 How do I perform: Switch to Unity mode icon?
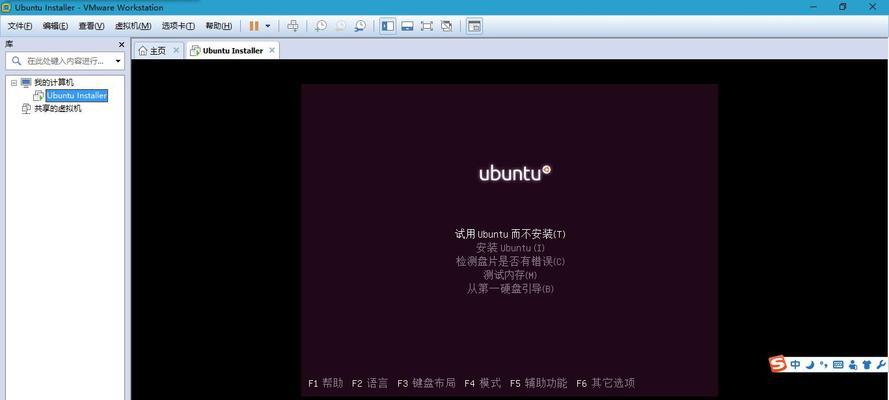coord(446,26)
